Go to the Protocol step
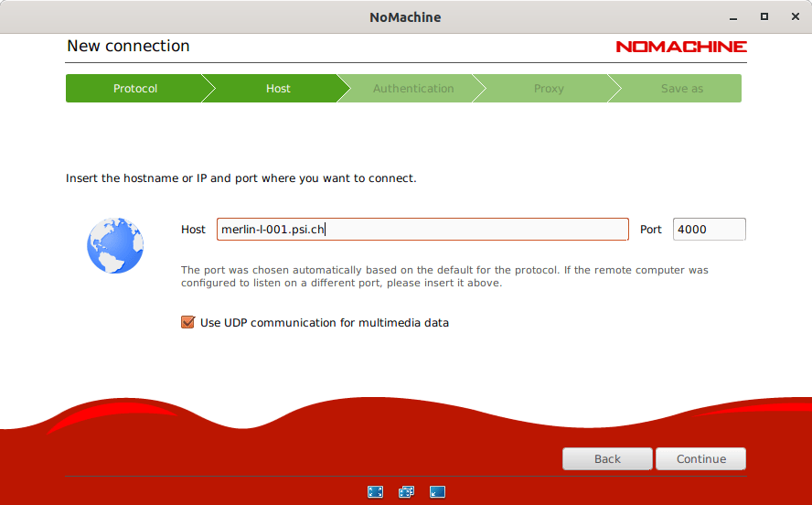 pos(135,89)
